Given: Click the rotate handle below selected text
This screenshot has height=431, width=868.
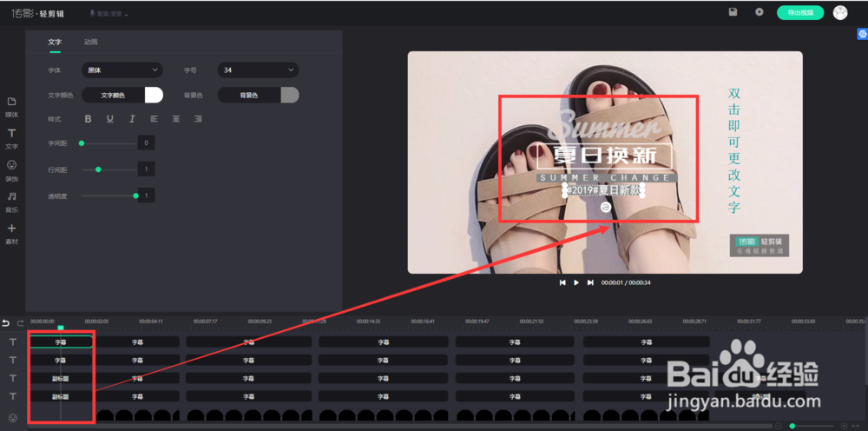Looking at the screenshot, I should tap(606, 207).
